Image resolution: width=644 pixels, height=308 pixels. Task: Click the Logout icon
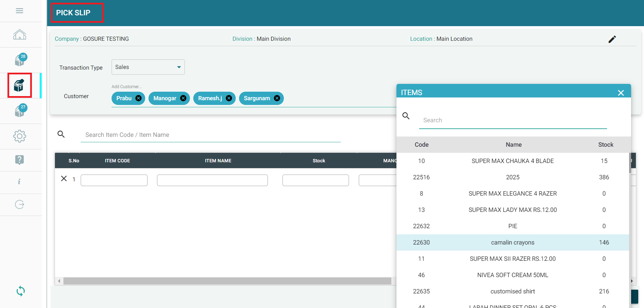point(20,204)
